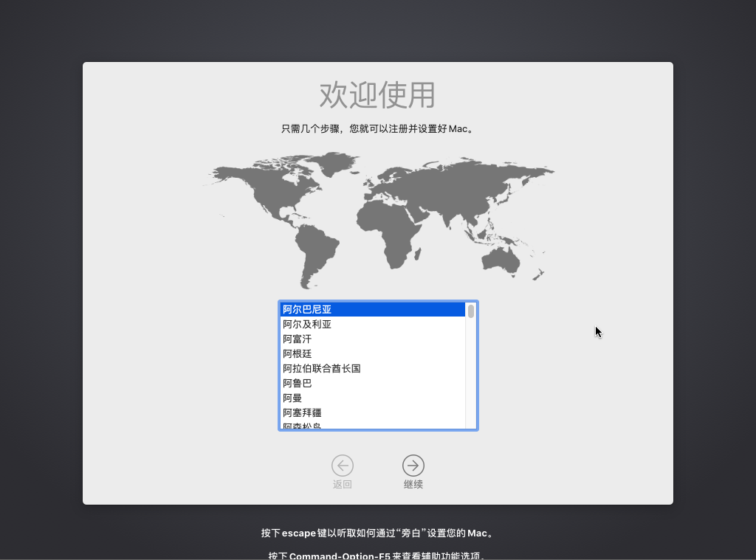756x560 pixels.
Task: Choose 阿根廷 from the list
Action: (x=373, y=353)
